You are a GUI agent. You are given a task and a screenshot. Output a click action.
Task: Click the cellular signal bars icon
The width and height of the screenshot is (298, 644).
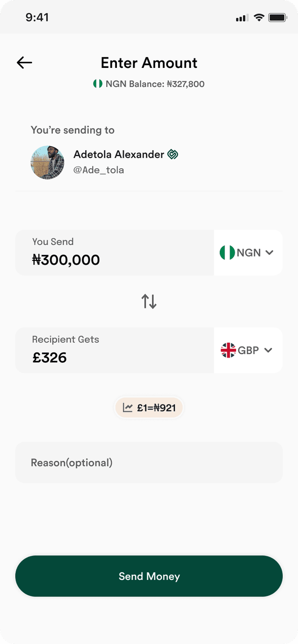[x=241, y=18]
